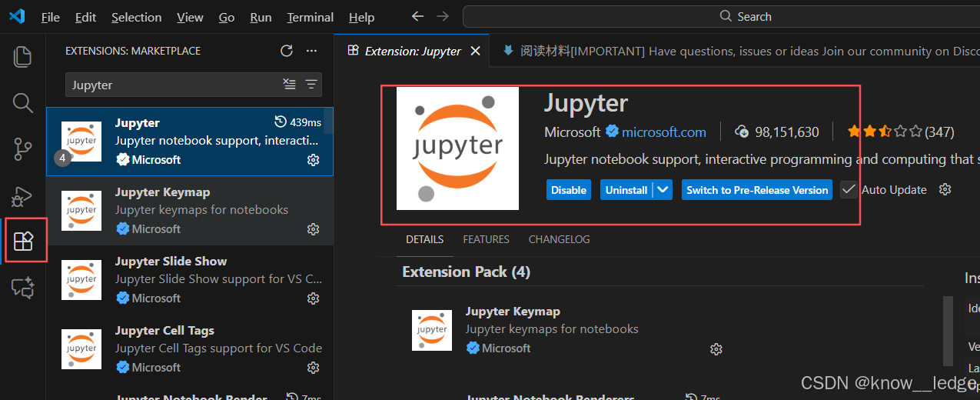
Task: Open the Run and Debug view
Action: [x=23, y=196]
